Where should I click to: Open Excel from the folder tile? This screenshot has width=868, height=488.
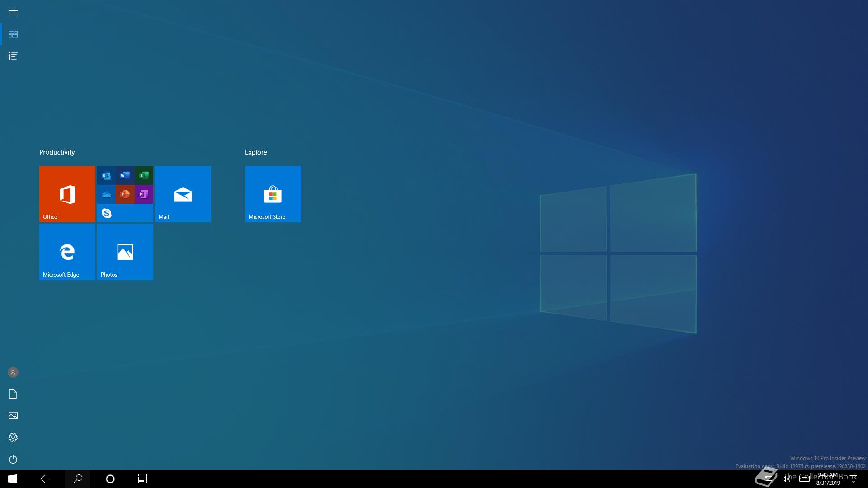(144, 175)
